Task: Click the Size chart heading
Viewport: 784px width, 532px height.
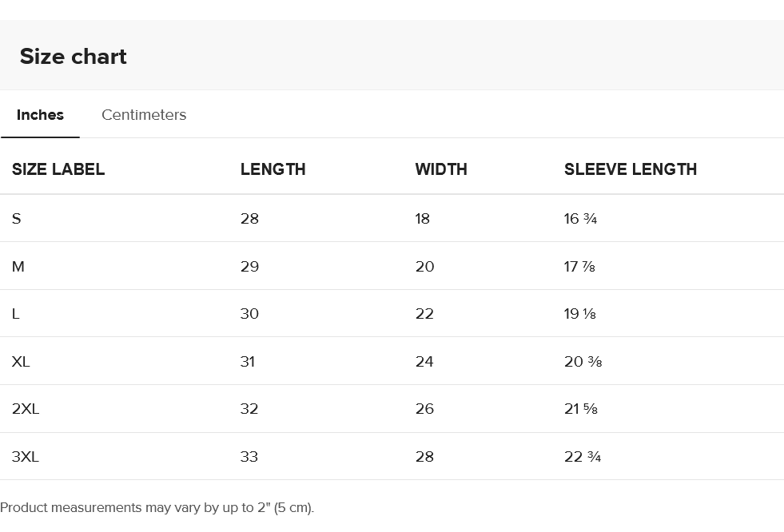Action: (74, 57)
